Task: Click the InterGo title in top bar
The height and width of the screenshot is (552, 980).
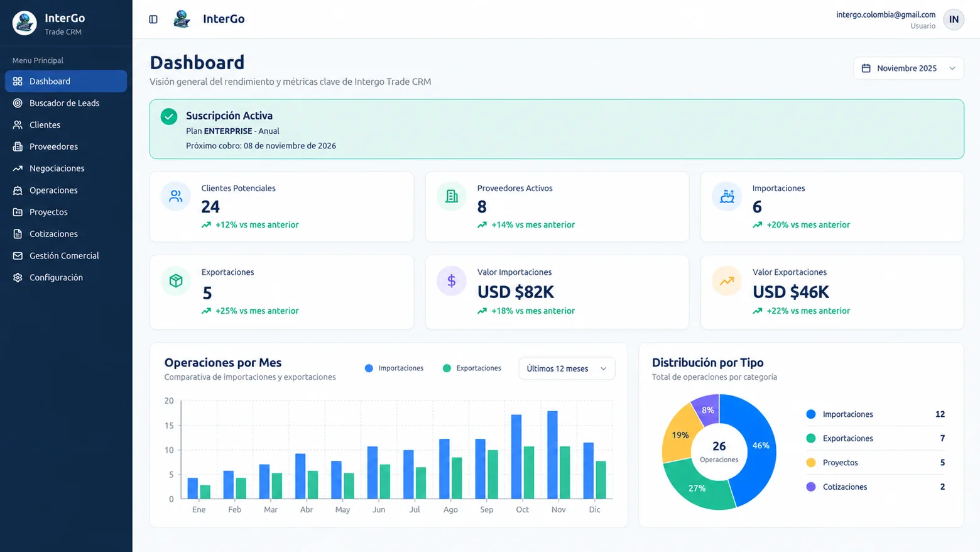Action: coord(224,19)
